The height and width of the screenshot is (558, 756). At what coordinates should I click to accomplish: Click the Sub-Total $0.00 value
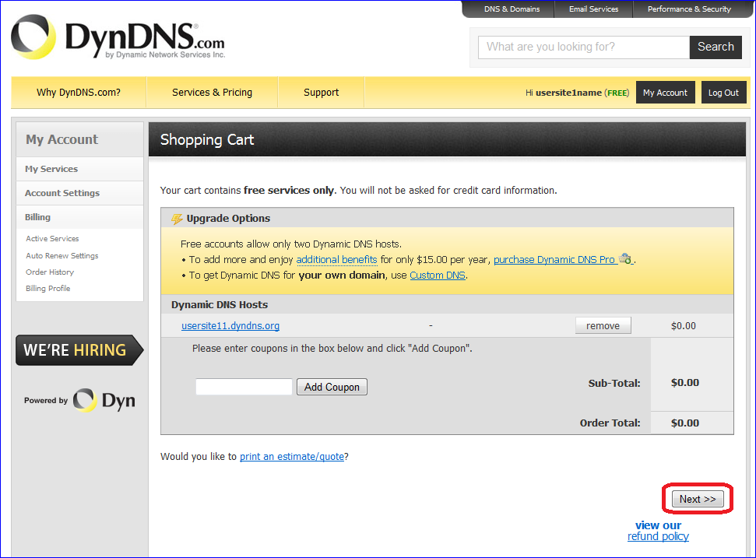(x=684, y=383)
